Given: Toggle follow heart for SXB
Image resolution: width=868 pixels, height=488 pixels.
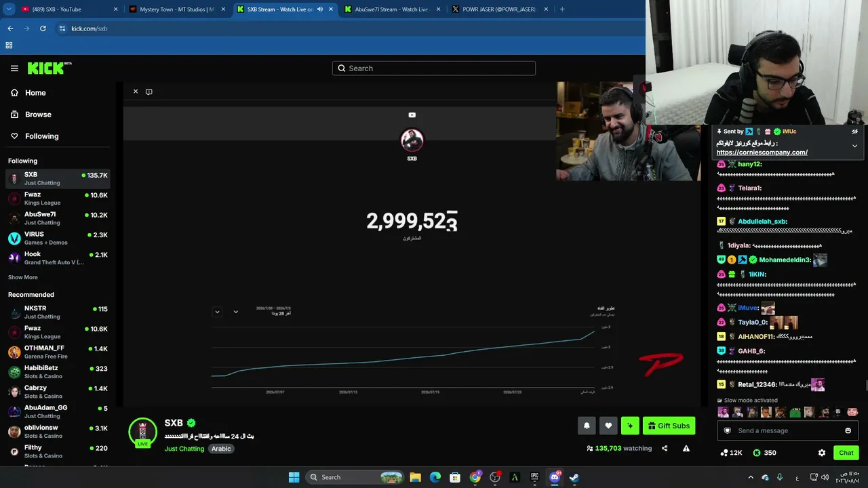Looking at the screenshot, I should 608,426.
